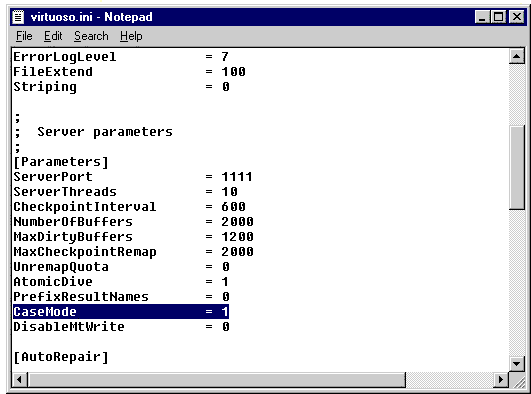Open the Help menu
This screenshot has height=394, width=531.
[x=131, y=36]
